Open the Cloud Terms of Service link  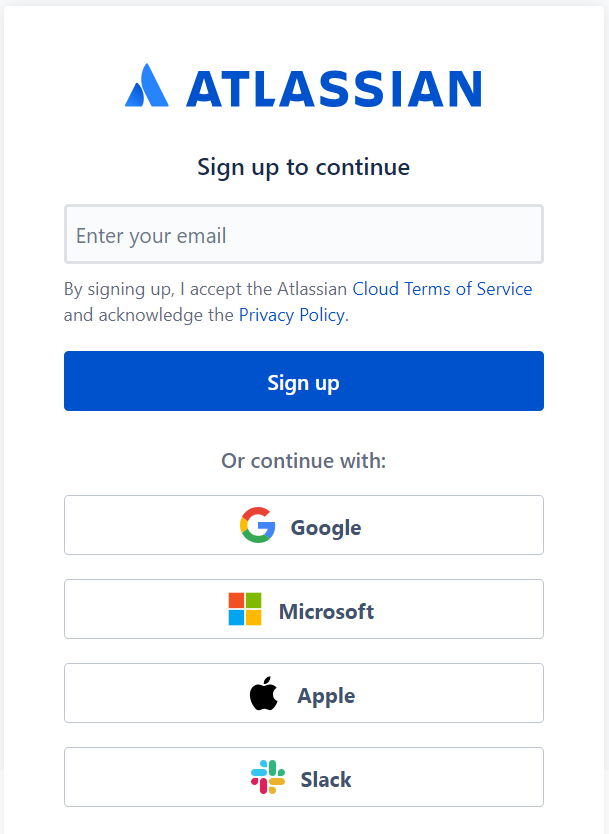442,289
